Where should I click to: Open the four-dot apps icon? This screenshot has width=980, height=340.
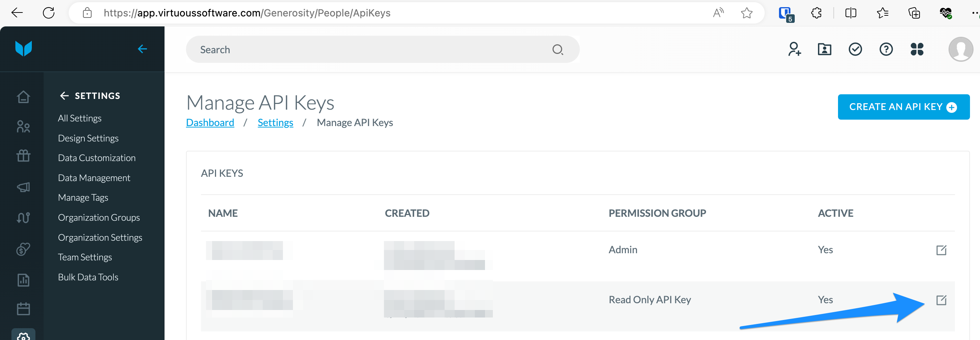[x=917, y=49]
